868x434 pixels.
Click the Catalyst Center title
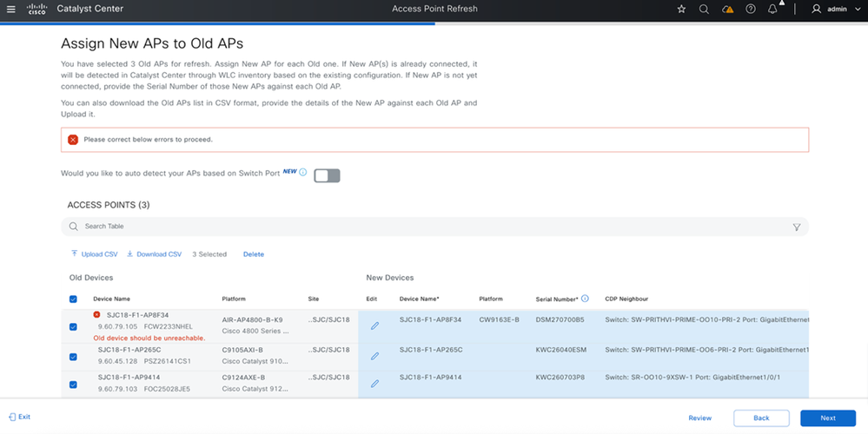pyautogui.click(x=90, y=9)
